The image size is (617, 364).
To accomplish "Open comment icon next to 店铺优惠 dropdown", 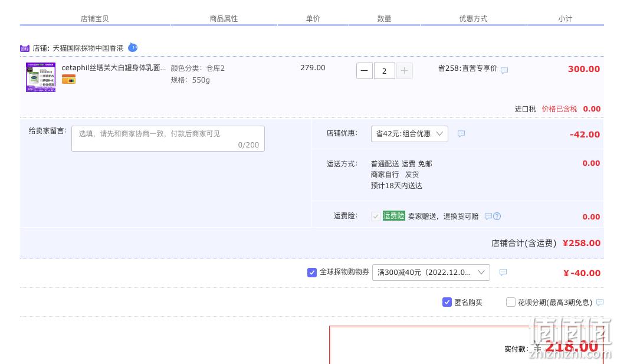I will pyautogui.click(x=461, y=134).
